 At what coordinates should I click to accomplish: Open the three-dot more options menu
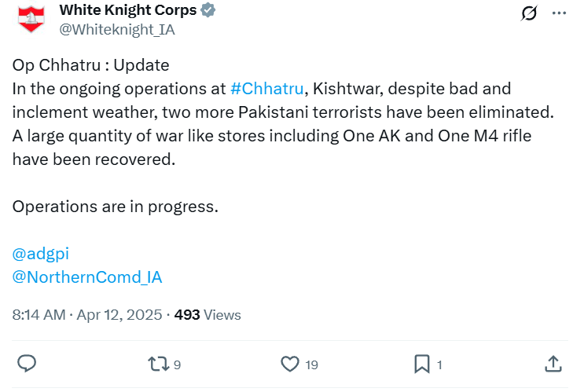click(x=559, y=13)
